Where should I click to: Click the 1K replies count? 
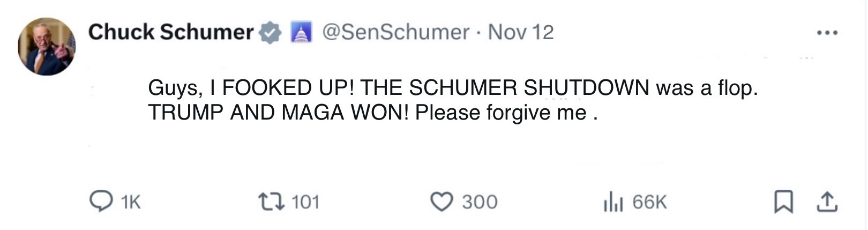click(x=130, y=202)
